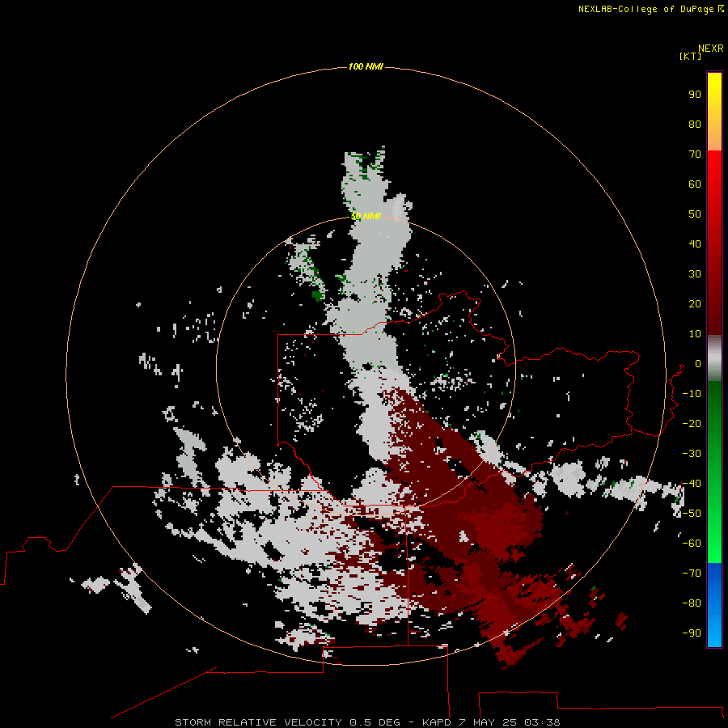Click the positive 20 knot scale label
This screenshot has height=728, width=728.
tap(695, 304)
